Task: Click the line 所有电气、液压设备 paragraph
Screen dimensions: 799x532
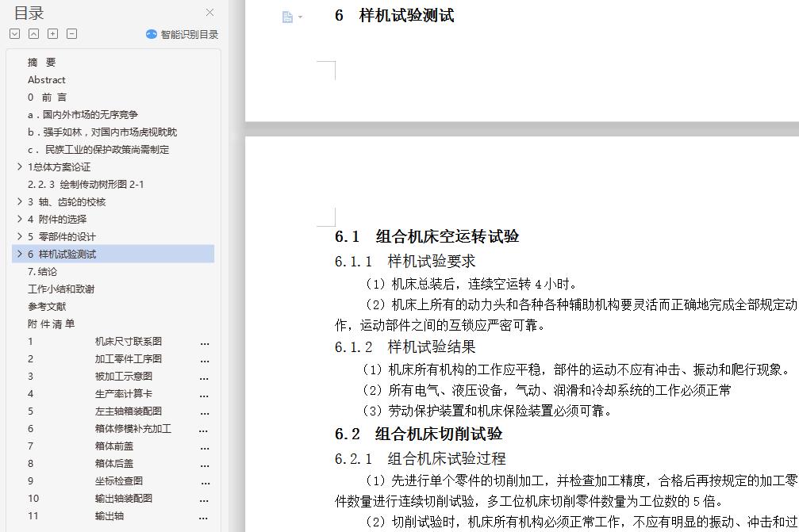Action: tap(546, 390)
